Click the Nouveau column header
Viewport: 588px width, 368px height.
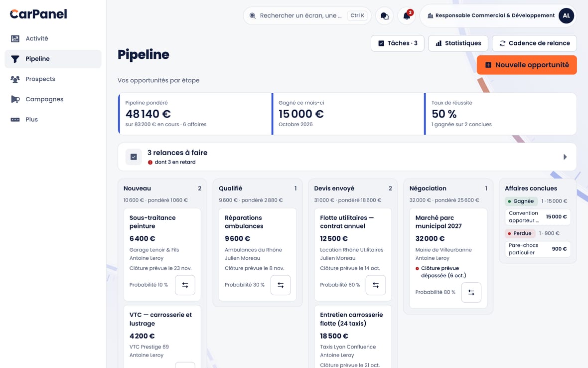[x=137, y=188]
